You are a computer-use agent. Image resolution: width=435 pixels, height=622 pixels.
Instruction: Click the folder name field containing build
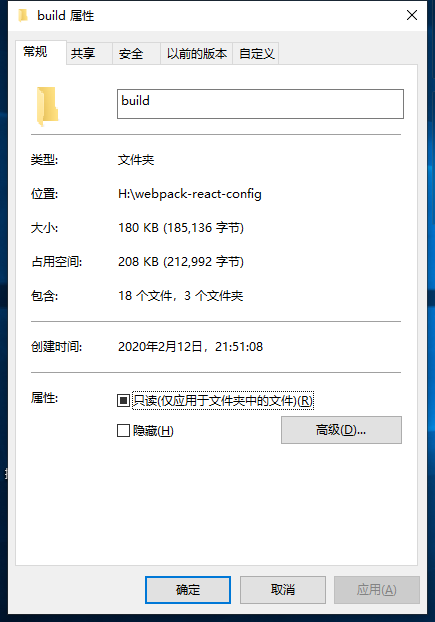click(x=260, y=104)
